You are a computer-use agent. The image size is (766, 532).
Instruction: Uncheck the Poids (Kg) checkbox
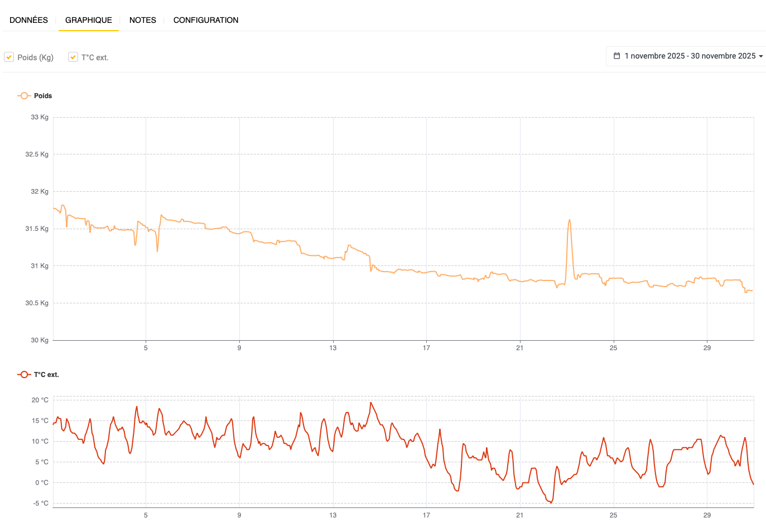click(x=9, y=57)
